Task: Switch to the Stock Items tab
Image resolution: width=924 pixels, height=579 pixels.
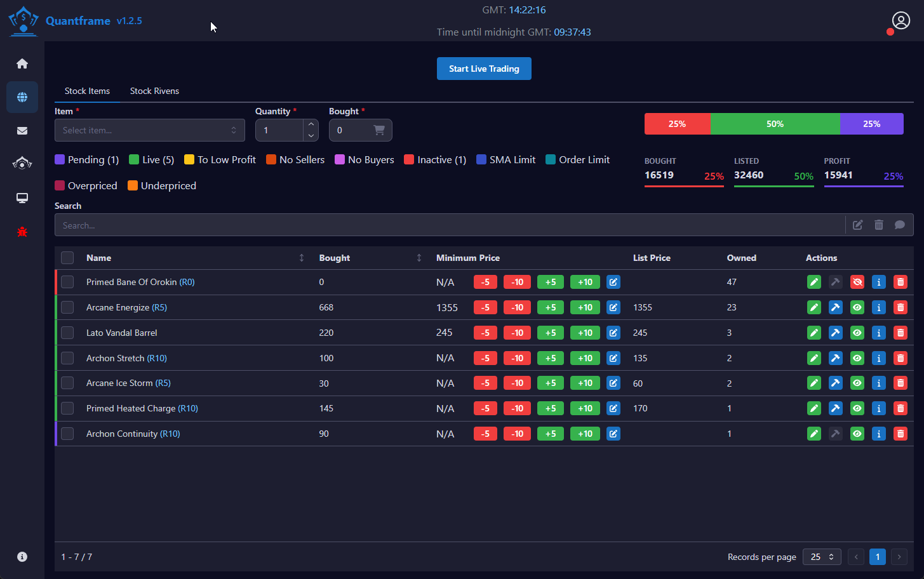Action: 87,91
